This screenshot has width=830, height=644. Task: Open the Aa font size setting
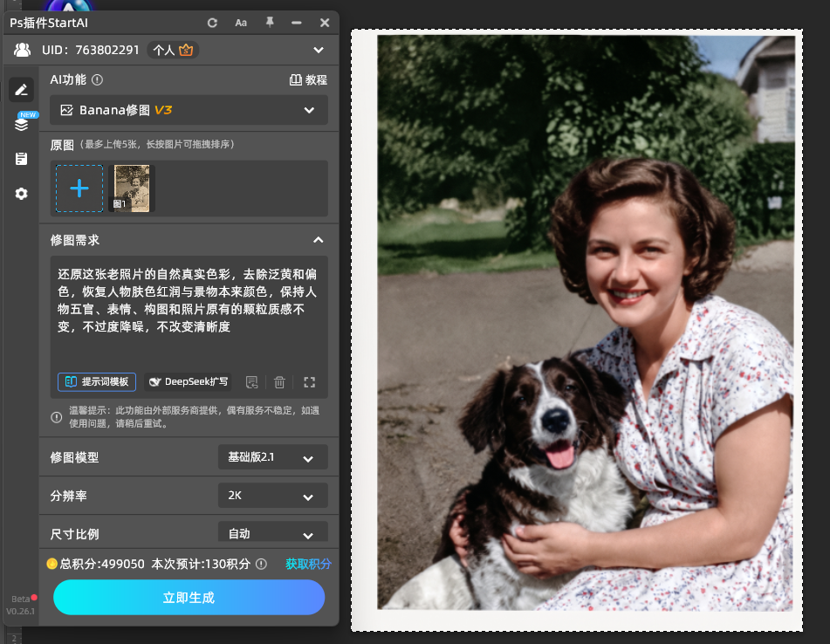[241, 23]
